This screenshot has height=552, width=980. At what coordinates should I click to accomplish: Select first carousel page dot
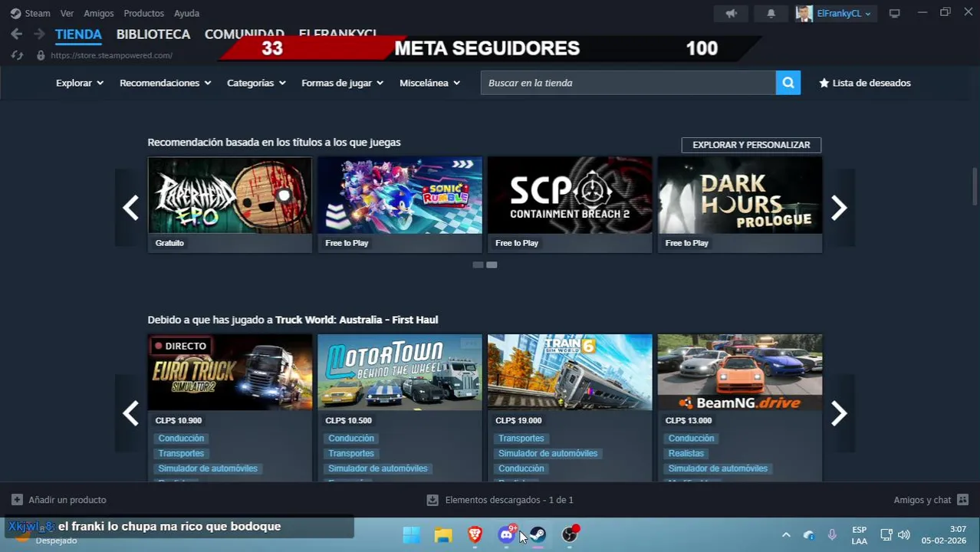[478, 264]
